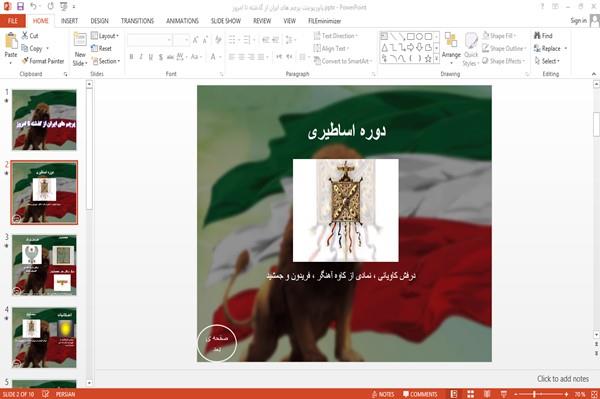
Task: Click Convert to SmartArt
Action: click(x=343, y=61)
